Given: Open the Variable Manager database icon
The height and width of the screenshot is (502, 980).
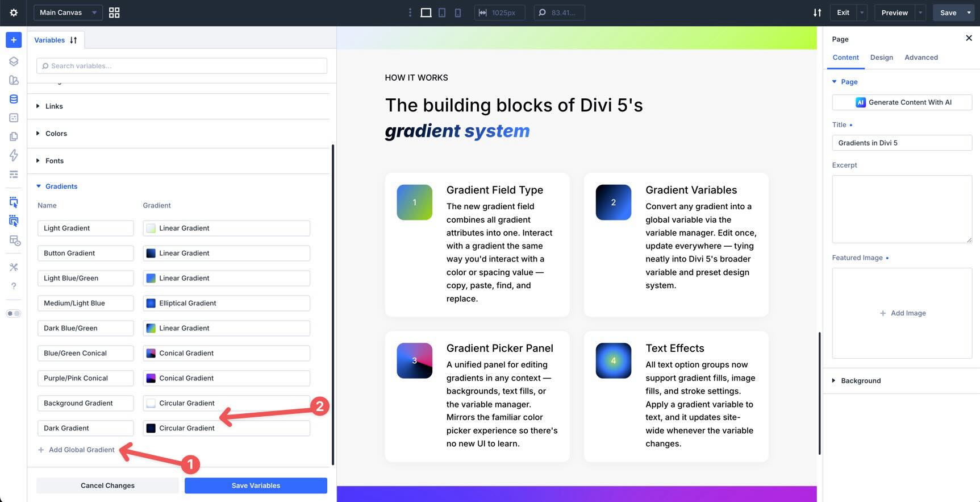Looking at the screenshot, I should coord(14,99).
